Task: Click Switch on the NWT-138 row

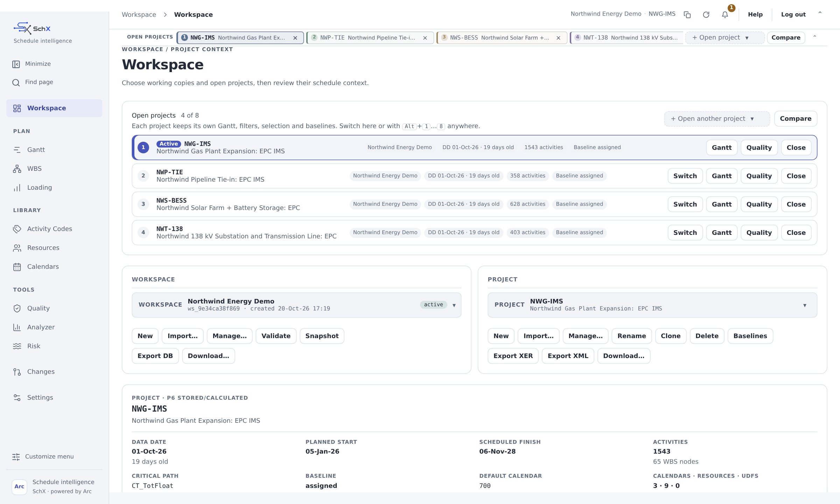Action: point(685,233)
